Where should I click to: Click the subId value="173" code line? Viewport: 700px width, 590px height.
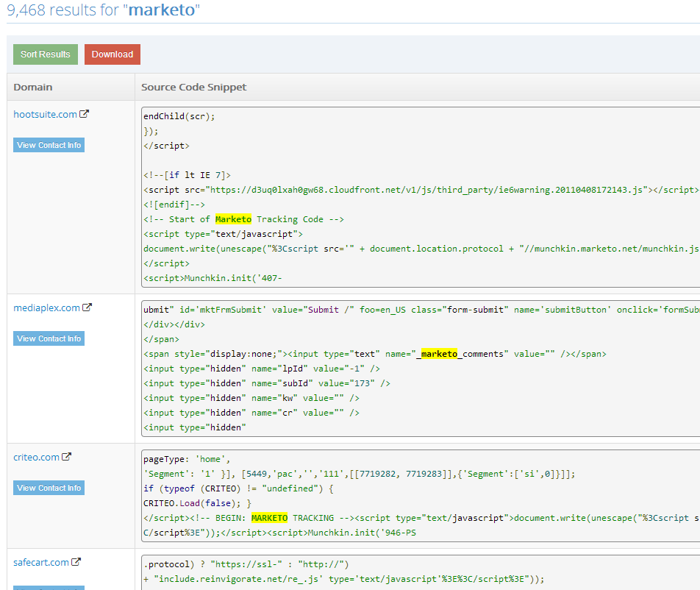[267, 383]
